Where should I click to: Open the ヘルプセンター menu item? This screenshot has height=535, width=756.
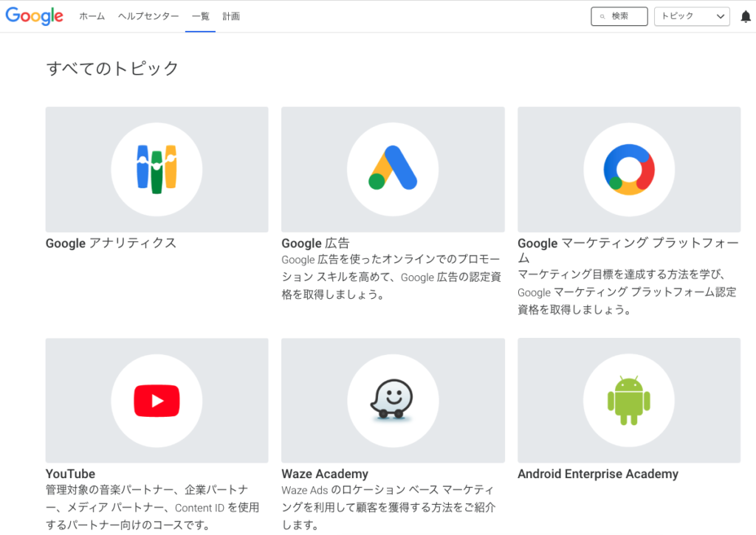pos(148,16)
